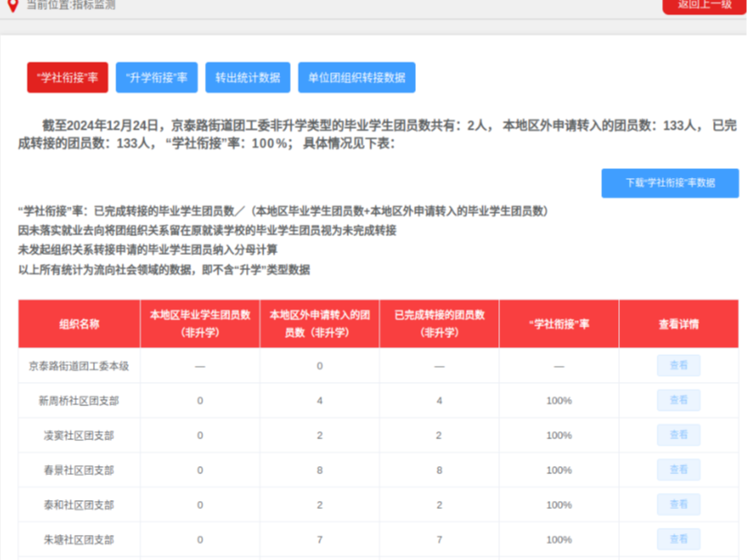Switch to the "升学衔接"率 tab
The width and height of the screenshot is (747, 560).
157,77
